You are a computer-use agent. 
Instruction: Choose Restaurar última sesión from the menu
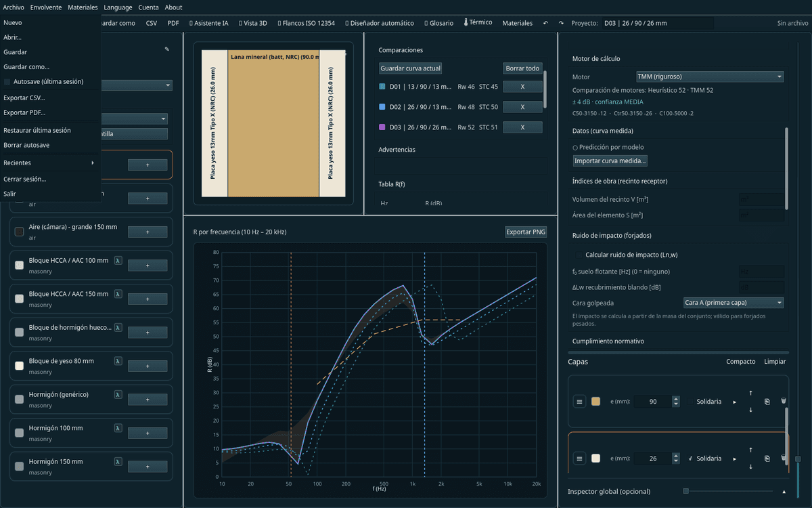click(51, 130)
